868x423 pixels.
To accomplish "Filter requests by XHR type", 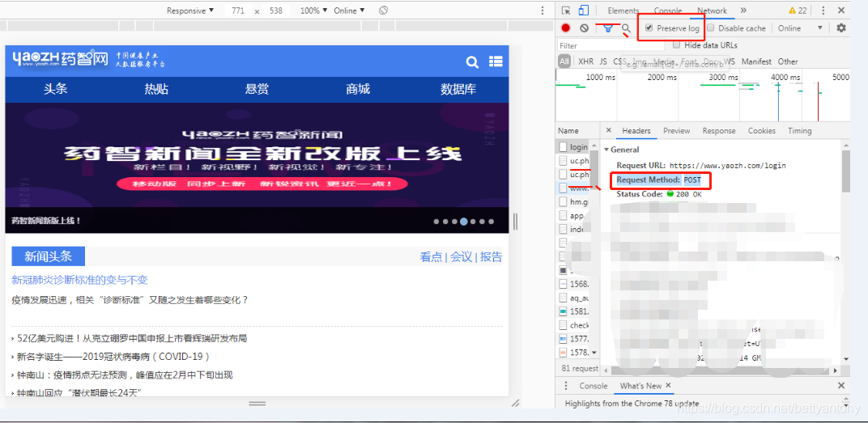I will pyautogui.click(x=585, y=61).
